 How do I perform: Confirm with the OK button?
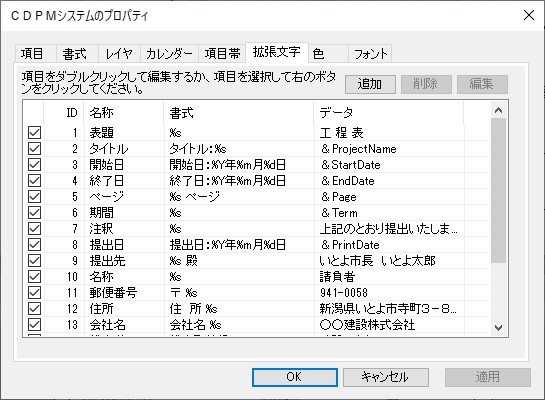pos(295,377)
